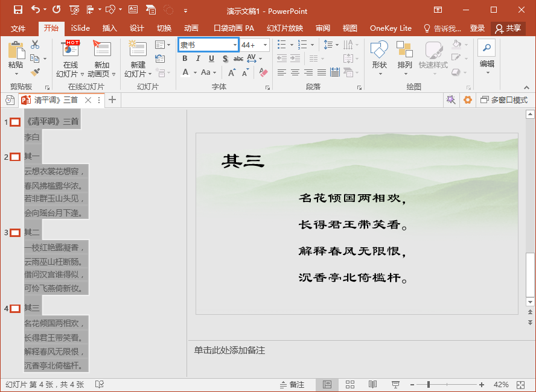Click the Clear Formatting eraser icon

(x=263, y=72)
